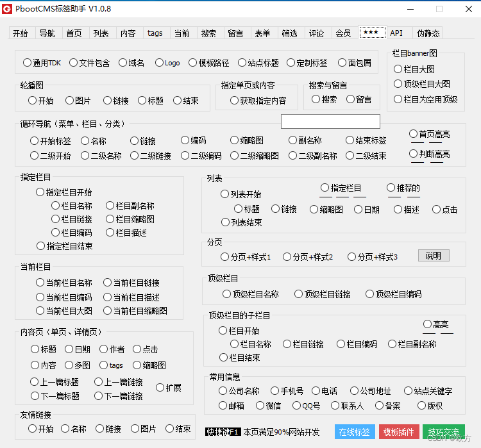Choose 栏目开始 in 顶级栏目的子栏目
The height and width of the screenshot is (448, 481).
click(x=239, y=331)
